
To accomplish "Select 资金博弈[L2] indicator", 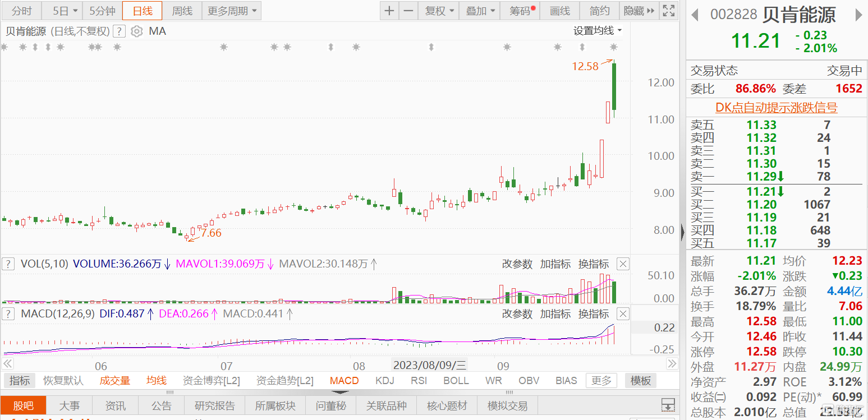I will point(212,381).
